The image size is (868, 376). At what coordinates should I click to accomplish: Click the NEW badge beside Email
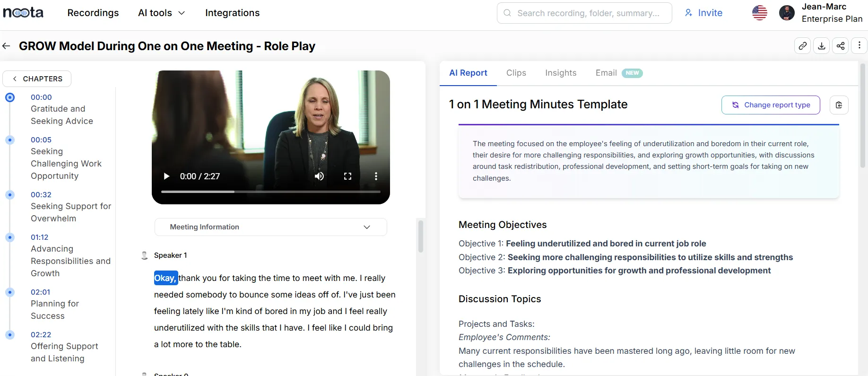click(632, 73)
